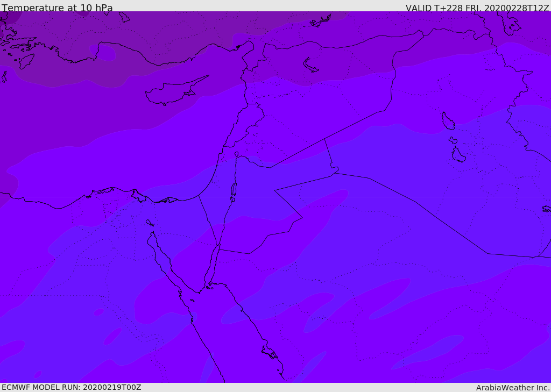Click the 'VALID T+228 FRI. 20200228T12Z' label
551x392 pixels.
(x=477, y=8)
